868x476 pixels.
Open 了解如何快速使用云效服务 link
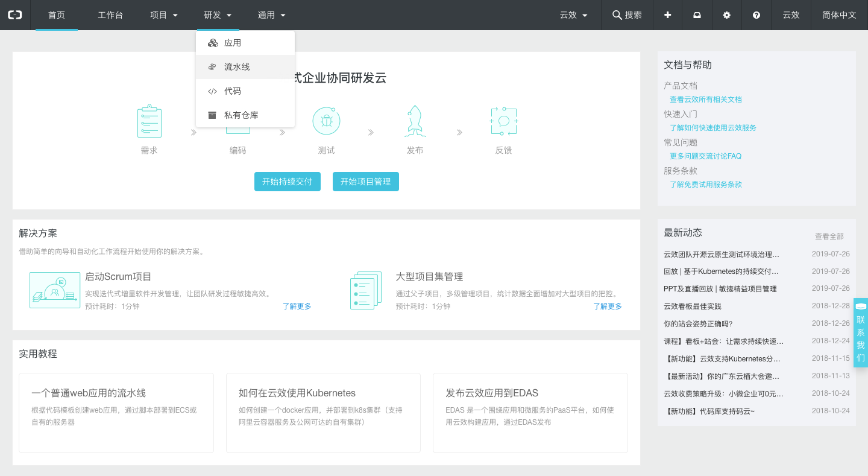(x=713, y=128)
